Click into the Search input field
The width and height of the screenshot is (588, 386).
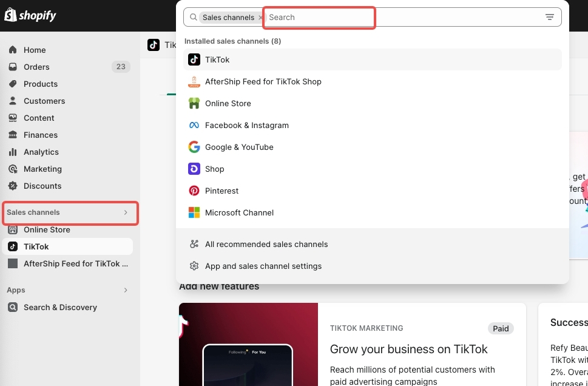[319, 17]
